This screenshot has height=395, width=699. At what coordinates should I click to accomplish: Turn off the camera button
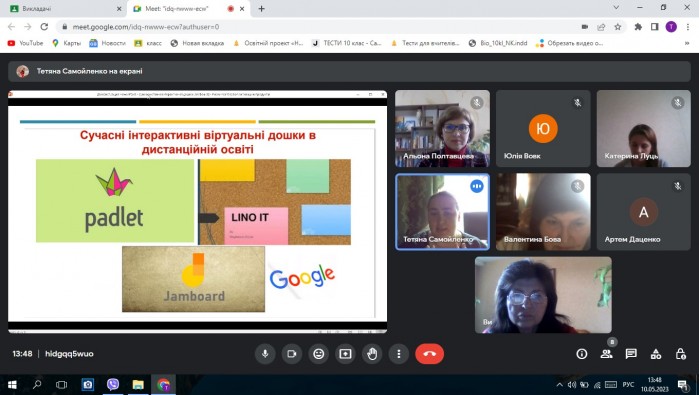coord(292,354)
